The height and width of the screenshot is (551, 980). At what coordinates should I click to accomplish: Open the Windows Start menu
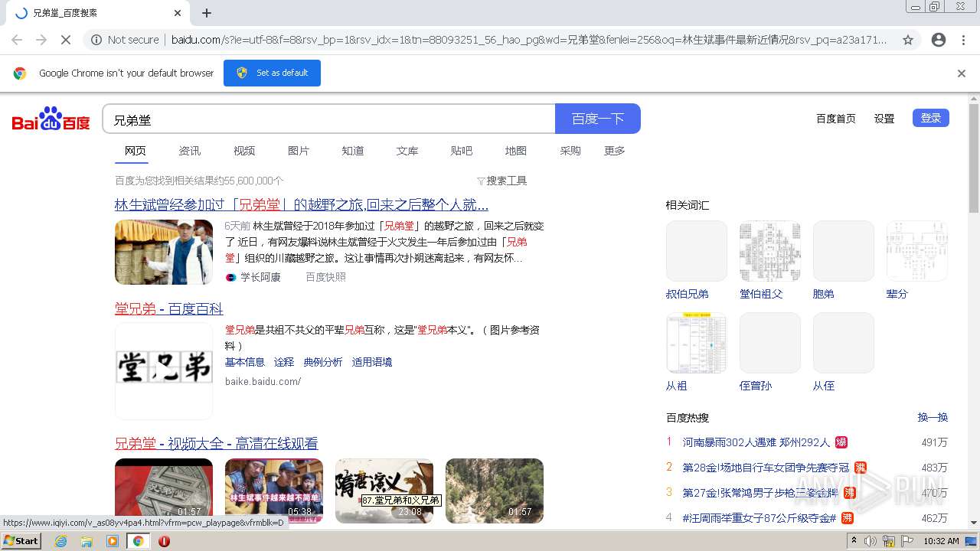click(x=21, y=540)
